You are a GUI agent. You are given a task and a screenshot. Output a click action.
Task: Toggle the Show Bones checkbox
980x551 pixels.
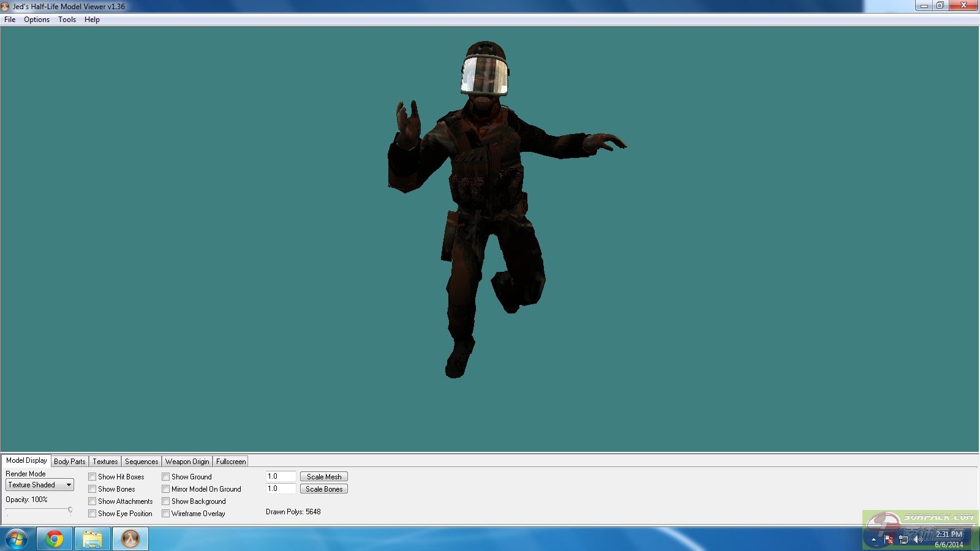coord(92,489)
